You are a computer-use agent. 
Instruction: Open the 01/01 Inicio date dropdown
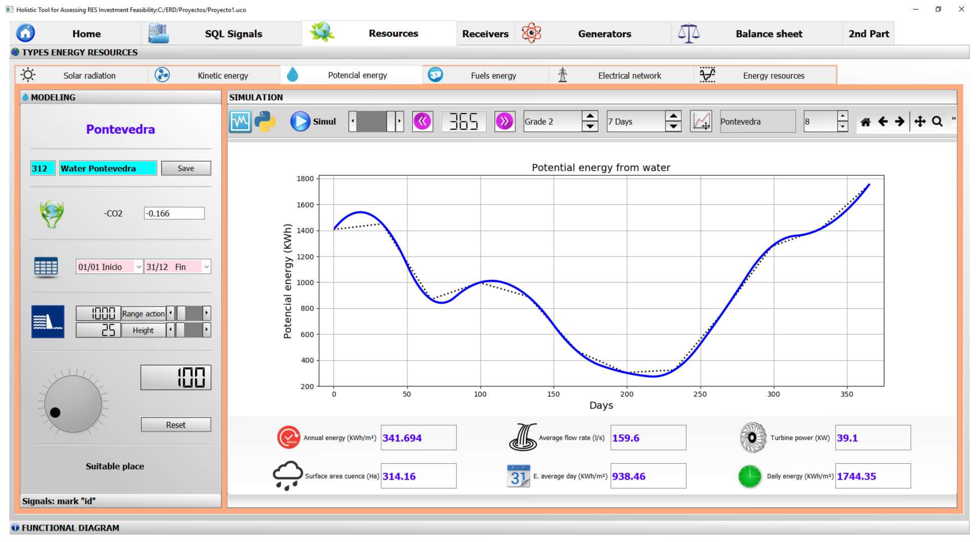(x=138, y=267)
